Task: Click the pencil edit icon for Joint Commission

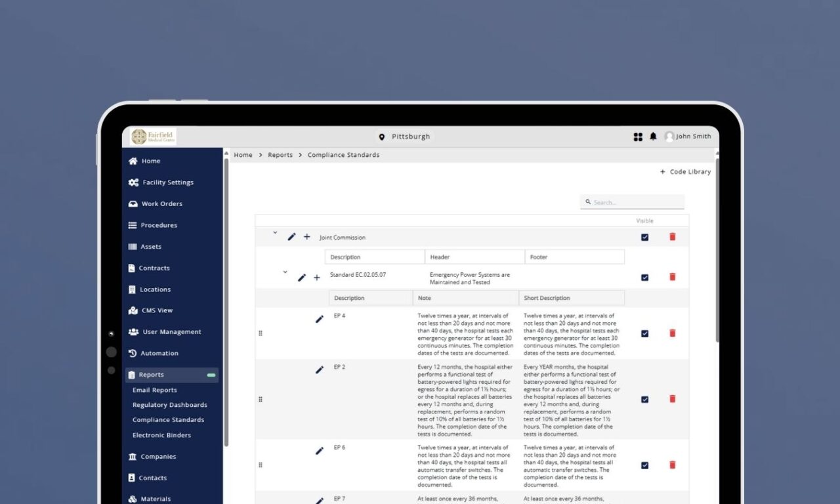Action: [292, 237]
